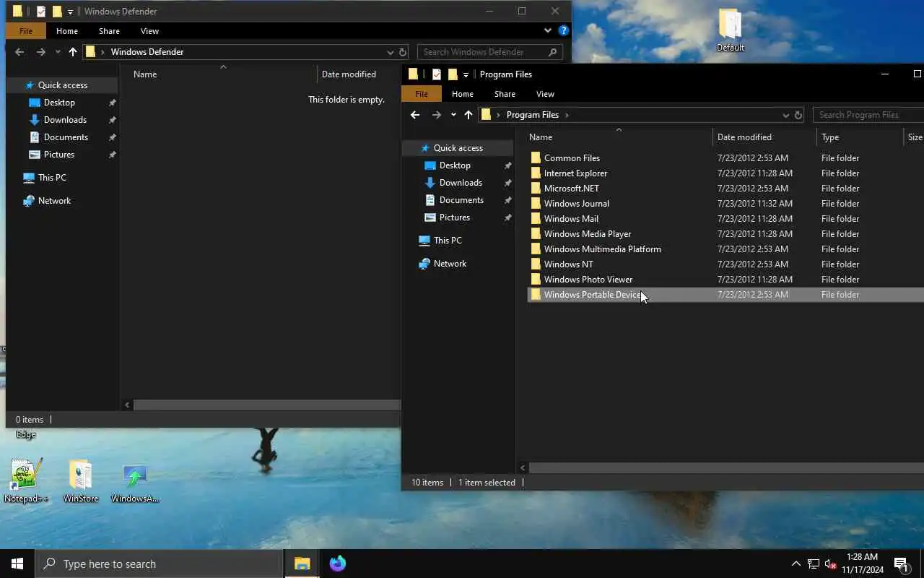The image size is (924, 578).
Task: Open address history dropdown in Windows Defender window
Action: [391, 52]
